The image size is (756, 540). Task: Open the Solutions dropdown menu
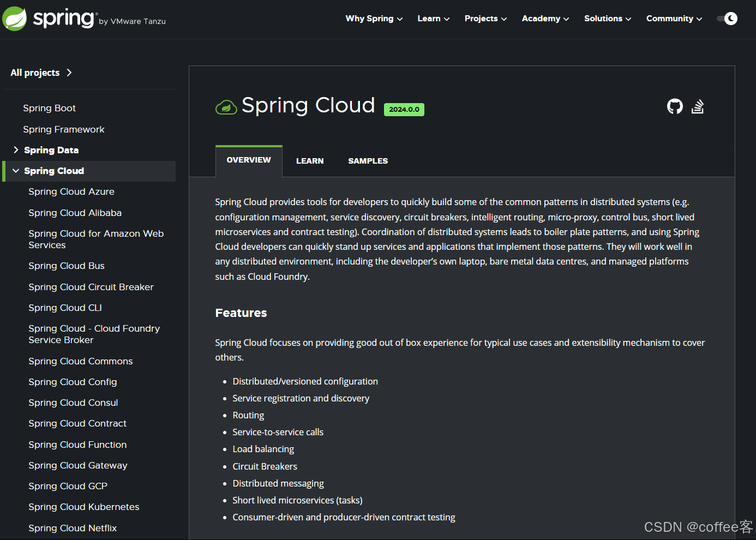click(x=608, y=19)
